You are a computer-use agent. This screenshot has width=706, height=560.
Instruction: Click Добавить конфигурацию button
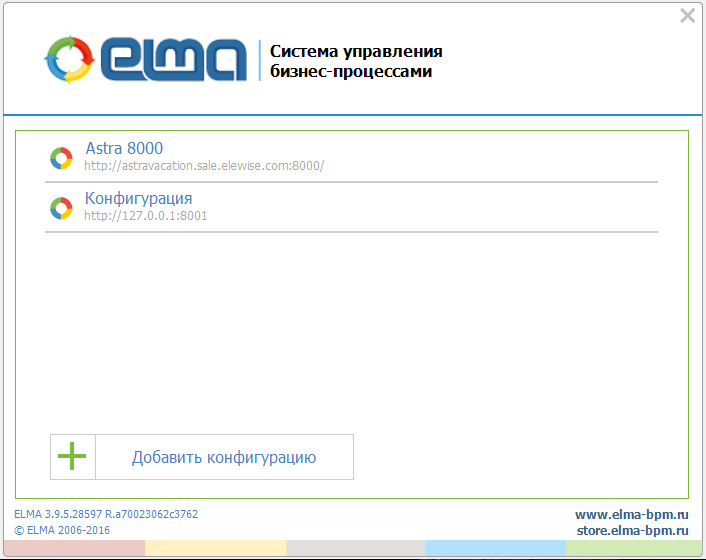(202, 457)
